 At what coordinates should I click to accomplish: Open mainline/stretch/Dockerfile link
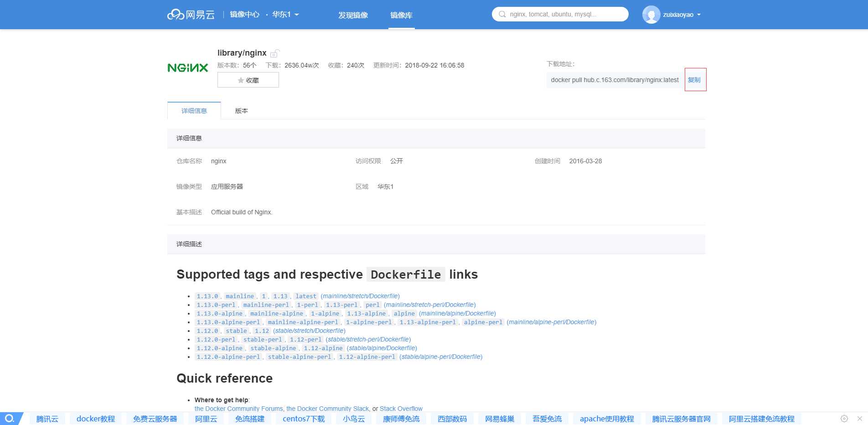(x=360, y=296)
